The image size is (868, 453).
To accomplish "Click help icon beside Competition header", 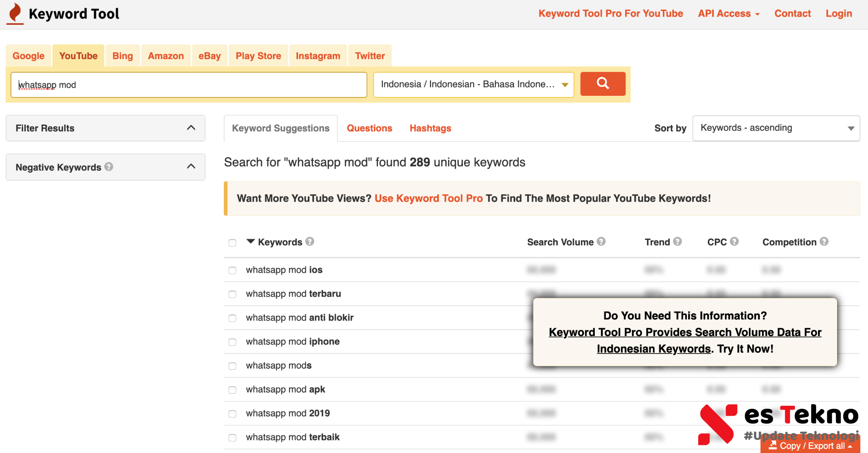I will (x=824, y=242).
